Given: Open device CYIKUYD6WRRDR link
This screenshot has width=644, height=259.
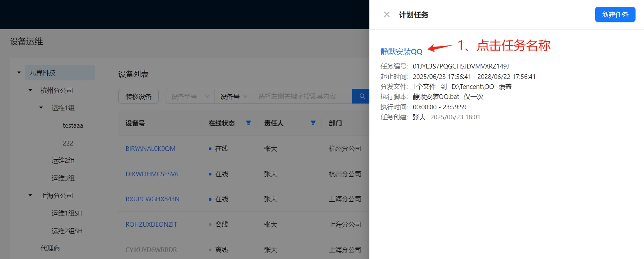Looking at the screenshot, I should click(151, 250).
